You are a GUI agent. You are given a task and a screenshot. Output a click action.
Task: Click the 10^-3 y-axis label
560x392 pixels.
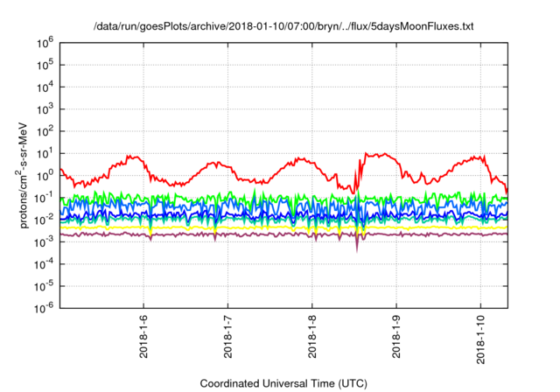tap(44, 242)
